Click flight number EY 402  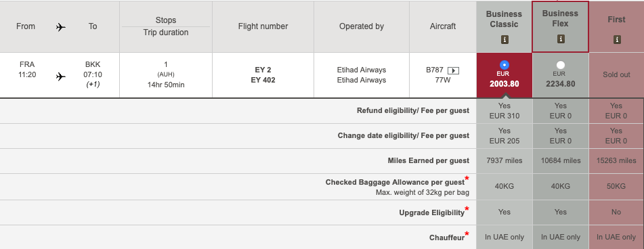point(263,80)
